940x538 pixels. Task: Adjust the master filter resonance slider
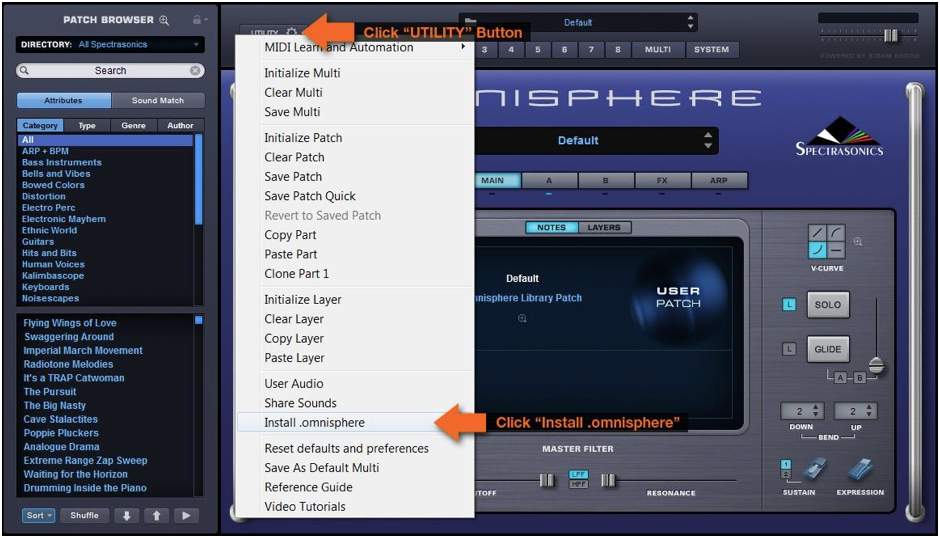[608, 480]
